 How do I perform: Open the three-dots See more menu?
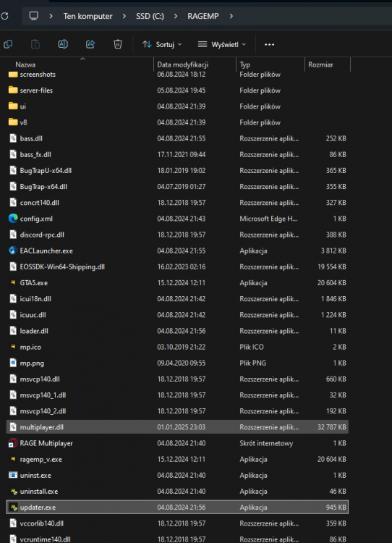click(x=269, y=44)
